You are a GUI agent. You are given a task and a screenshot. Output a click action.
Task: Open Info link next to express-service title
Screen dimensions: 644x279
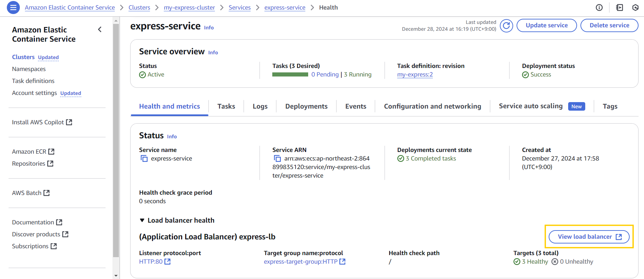(x=209, y=28)
